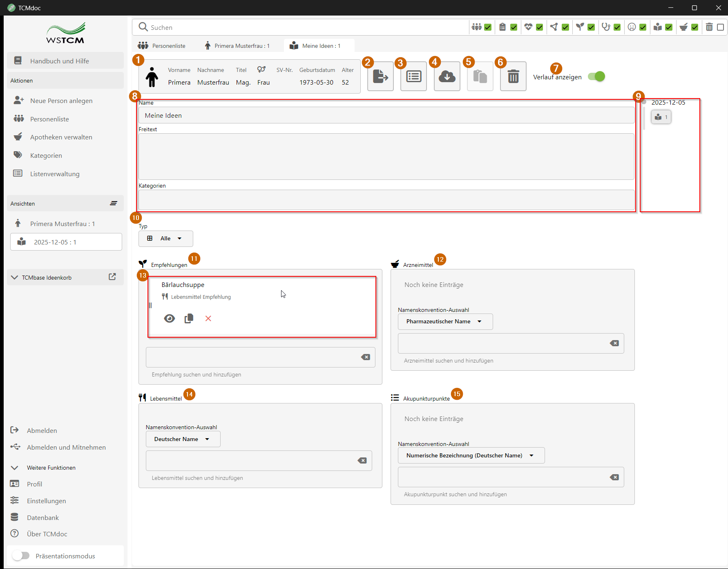
Task: Enable the Präsentationsmodus toggle
Action: coord(21,556)
